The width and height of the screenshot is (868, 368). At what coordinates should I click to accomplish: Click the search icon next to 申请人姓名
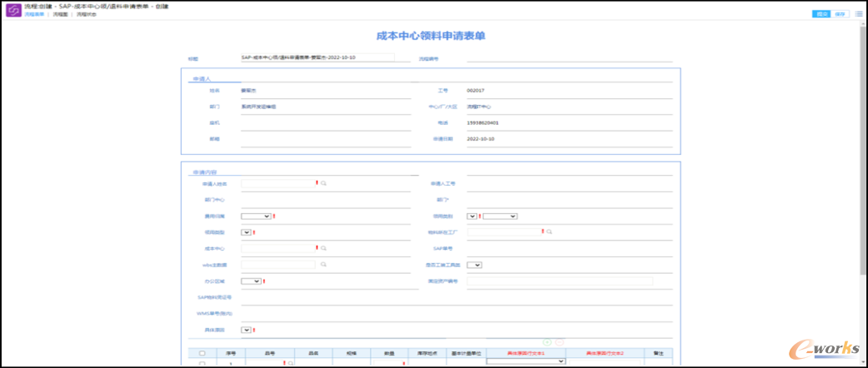[324, 183]
